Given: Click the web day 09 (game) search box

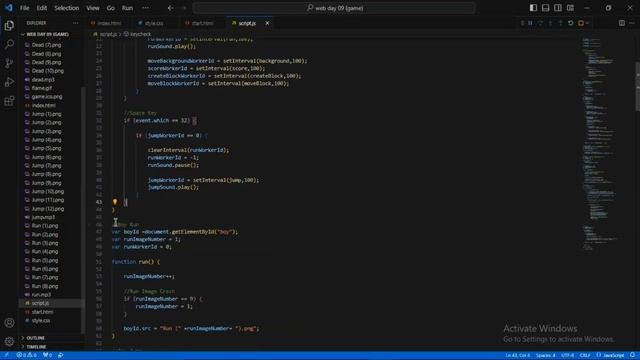Looking at the screenshot, I should 334,8.
